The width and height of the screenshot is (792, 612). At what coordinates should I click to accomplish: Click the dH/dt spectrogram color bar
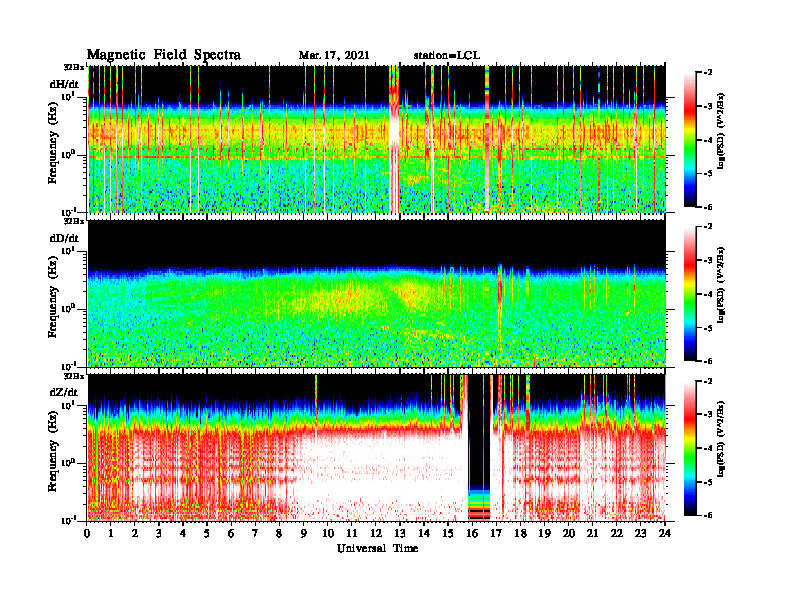coord(690,140)
